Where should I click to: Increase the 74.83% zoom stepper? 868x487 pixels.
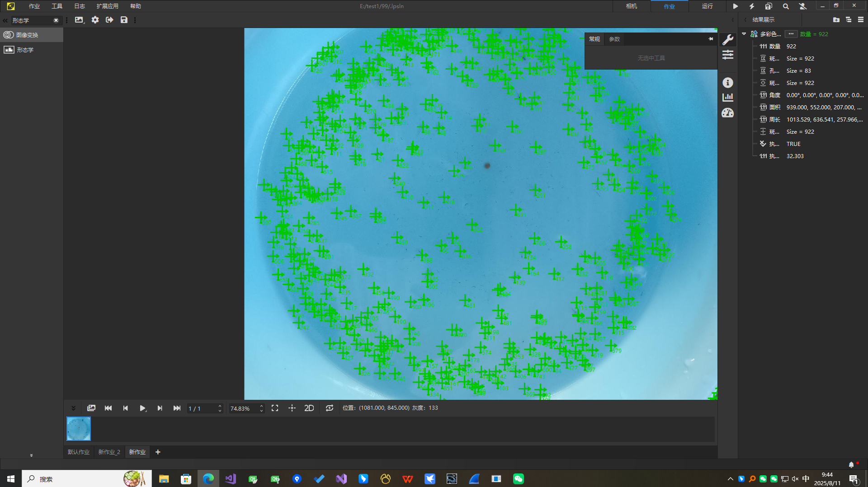point(261,406)
